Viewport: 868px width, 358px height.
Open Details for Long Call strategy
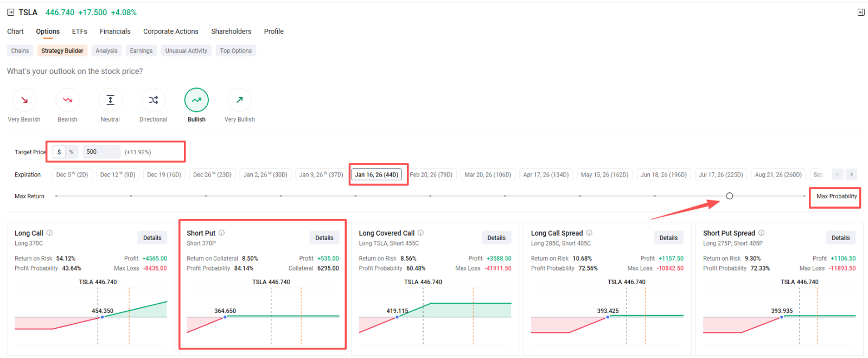pos(152,238)
